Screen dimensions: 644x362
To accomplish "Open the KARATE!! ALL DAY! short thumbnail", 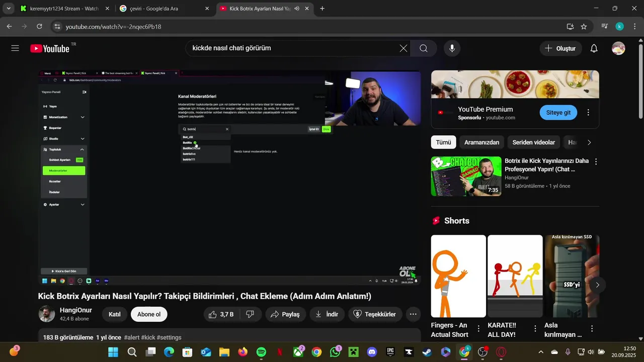I will point(515,276).
